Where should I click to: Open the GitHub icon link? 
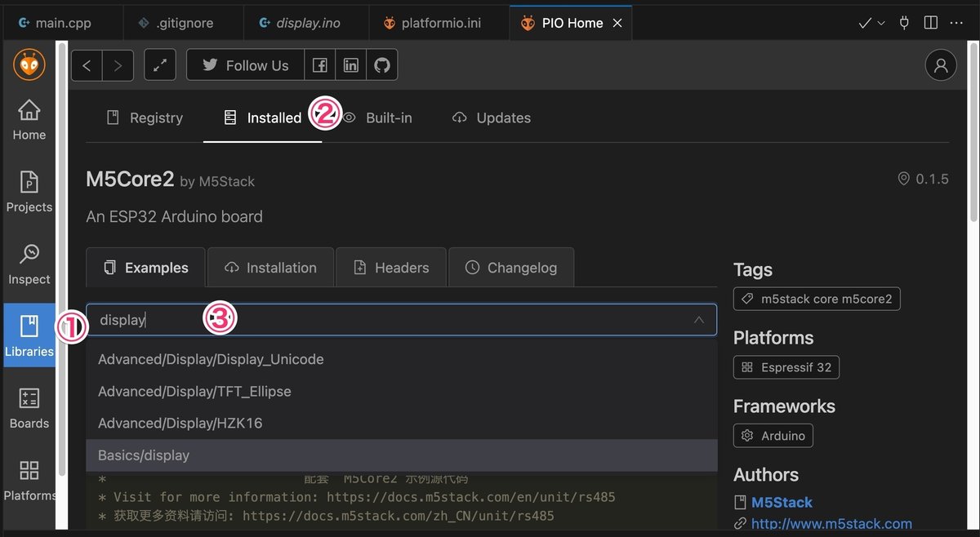382,65
